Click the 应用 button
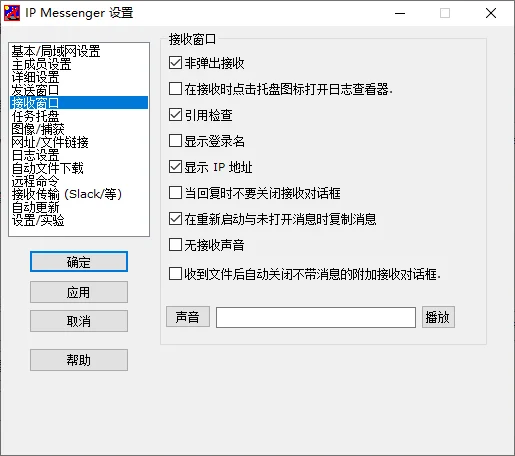 click(79, 292)
